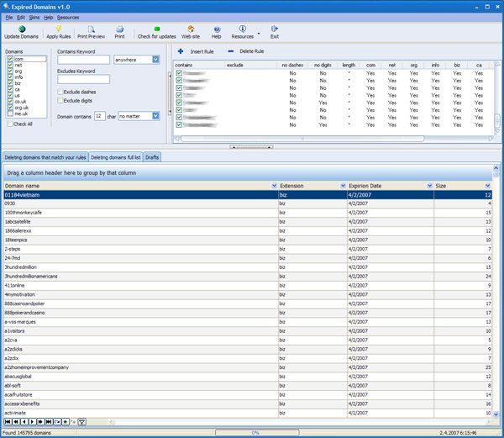504x438 pixels.
Task: Select the abacusglobal domain row
Action: 248,377
